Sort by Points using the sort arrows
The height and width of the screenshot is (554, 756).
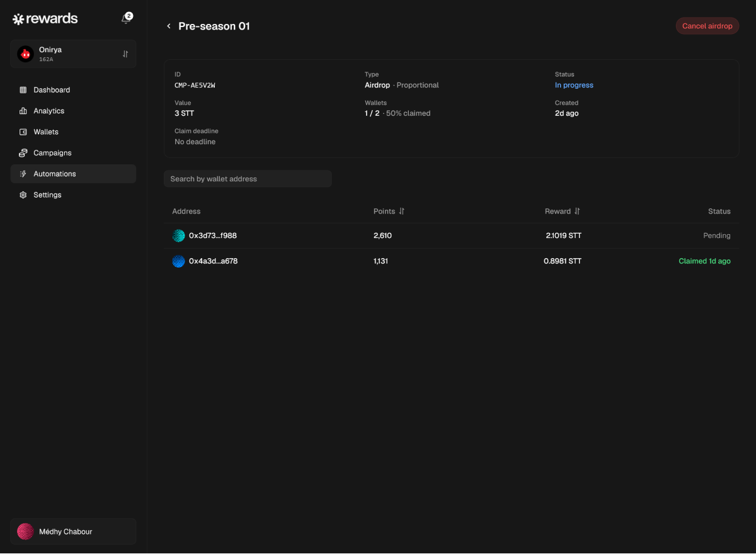[401, 212]
